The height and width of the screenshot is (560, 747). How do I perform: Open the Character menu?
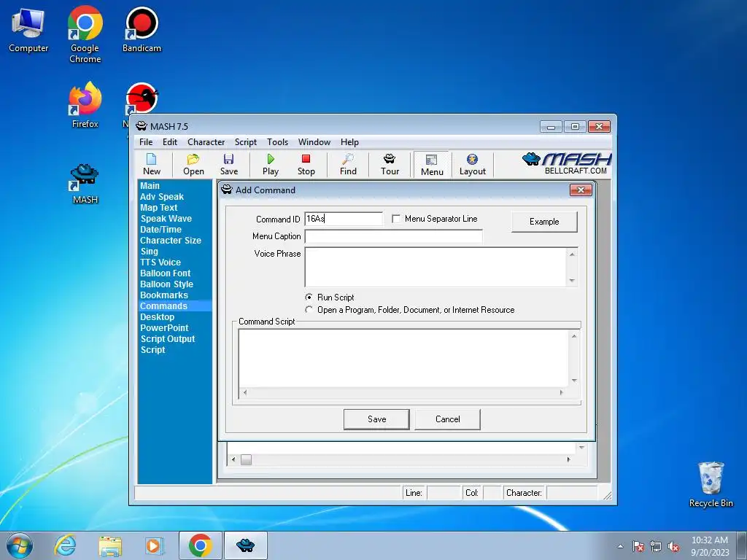(x=206, y=142)
